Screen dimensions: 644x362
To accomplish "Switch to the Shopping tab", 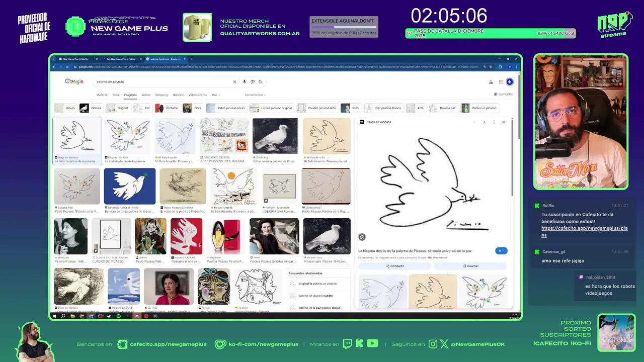I will [162, 95].
